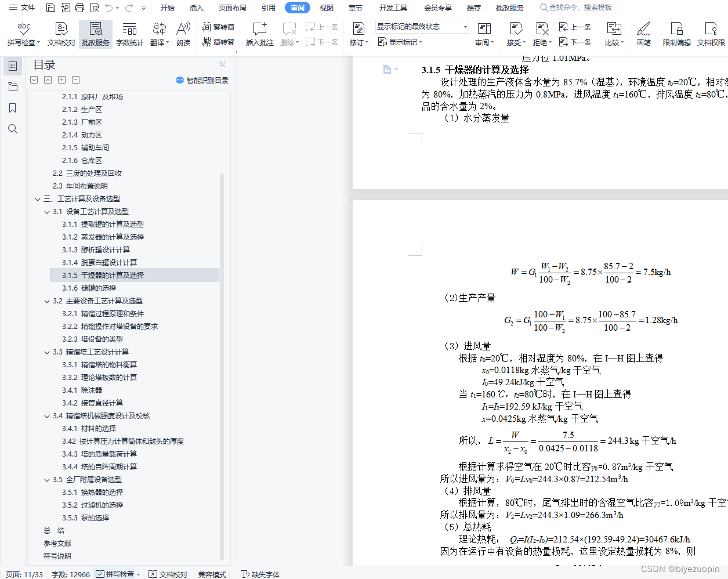Click 缺失字体 in status bar
This screenshot has height=579, width=728.
pyautogui.click(x=260, y=574)
